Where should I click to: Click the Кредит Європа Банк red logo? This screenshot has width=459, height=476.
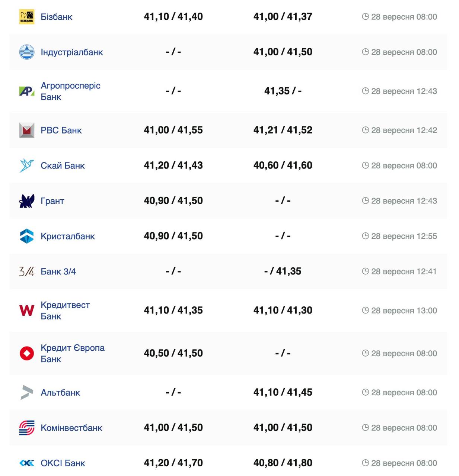[27, 353]
